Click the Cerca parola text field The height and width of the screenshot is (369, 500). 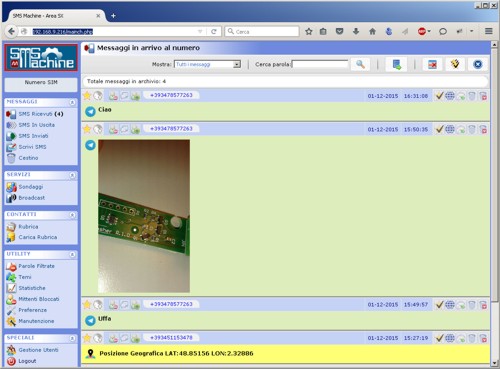(x=320, y=64)
